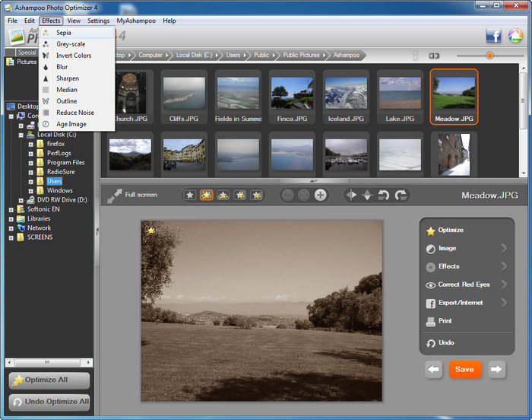Screen dimensions: 532x420
Task: Flip image vertically icon
Action: point(367,195)
